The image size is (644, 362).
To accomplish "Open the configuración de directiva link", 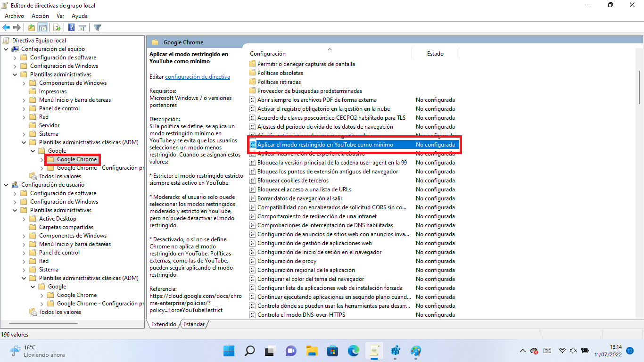I will 198,77.
